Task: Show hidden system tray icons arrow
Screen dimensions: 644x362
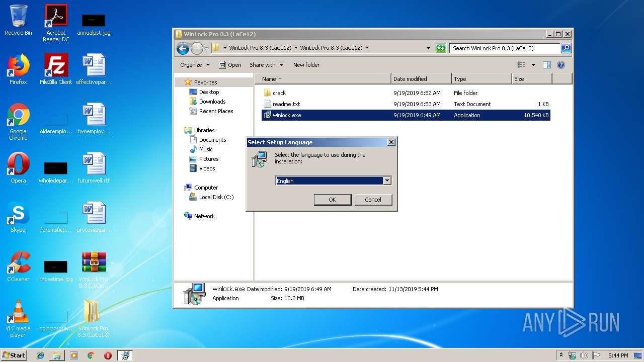Action: [561, 355]
